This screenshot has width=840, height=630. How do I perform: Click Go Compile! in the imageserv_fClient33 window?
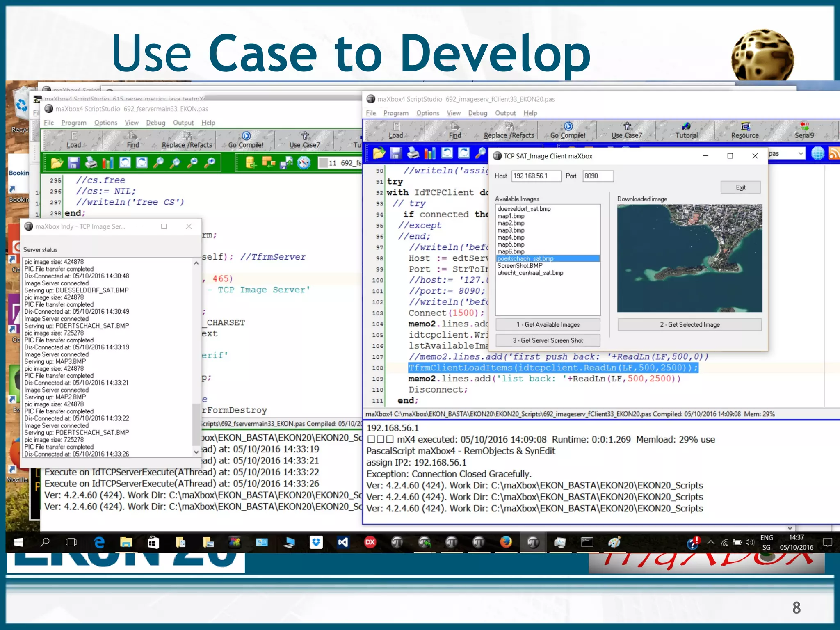(x=568, y=130)
